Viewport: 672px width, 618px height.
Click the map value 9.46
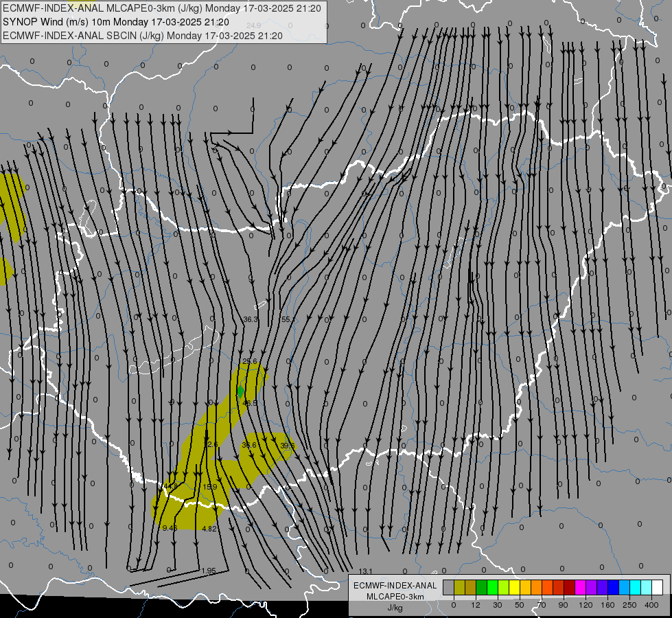(170, 528)
